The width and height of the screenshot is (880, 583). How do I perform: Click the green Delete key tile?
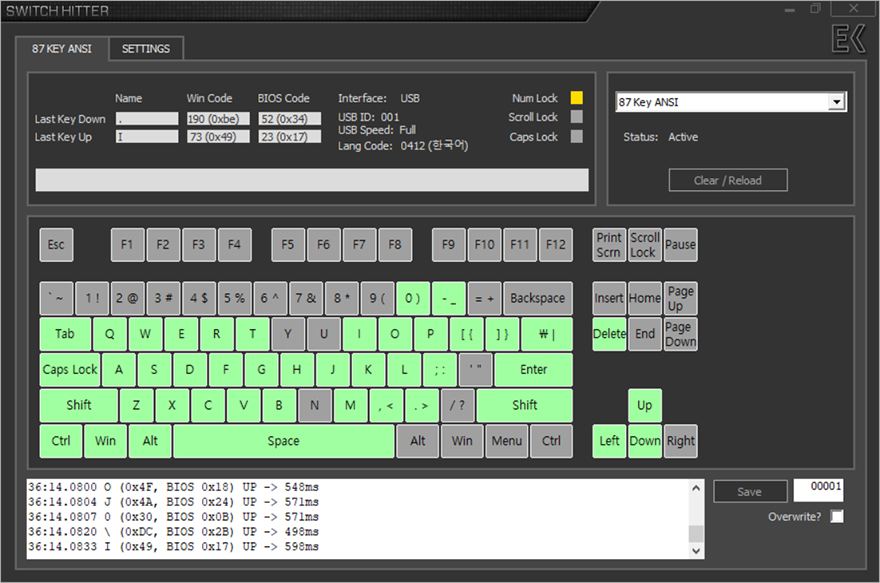[609, 334]
